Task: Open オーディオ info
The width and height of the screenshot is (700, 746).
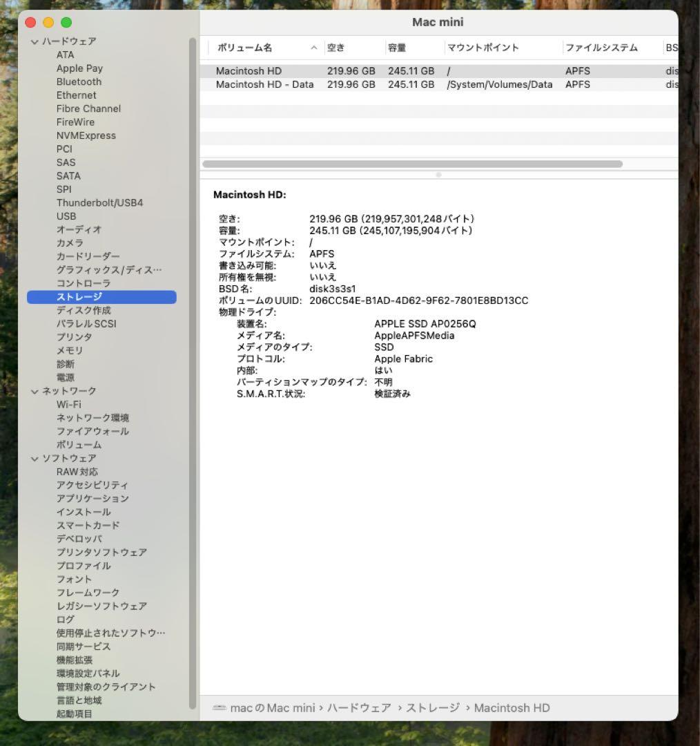Action: [79, 229]
